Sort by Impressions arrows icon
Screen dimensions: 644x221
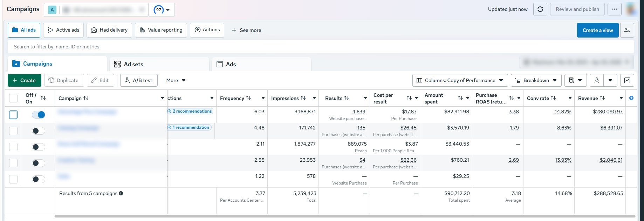[x=303, y=98]
